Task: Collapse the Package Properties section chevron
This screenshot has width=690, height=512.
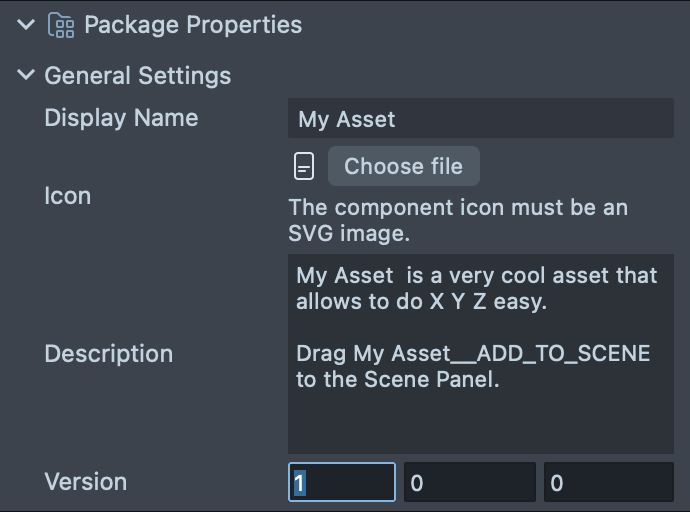Action: click(26, 25)
